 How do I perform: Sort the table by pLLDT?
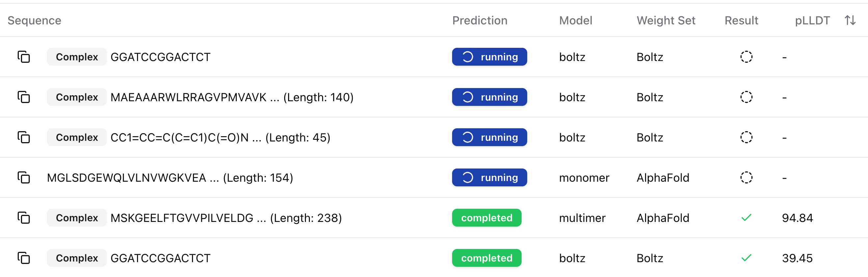[x=850, y=20]
